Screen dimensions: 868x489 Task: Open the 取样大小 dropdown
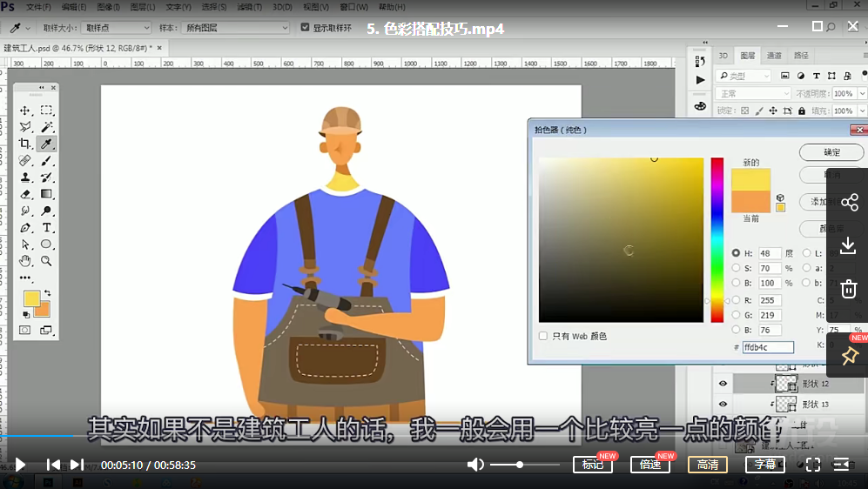(117, 28)
